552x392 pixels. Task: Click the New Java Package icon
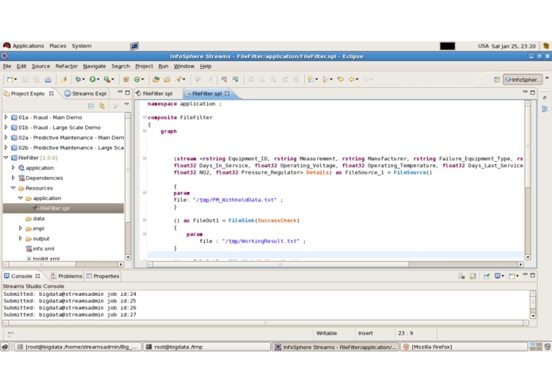126,79
